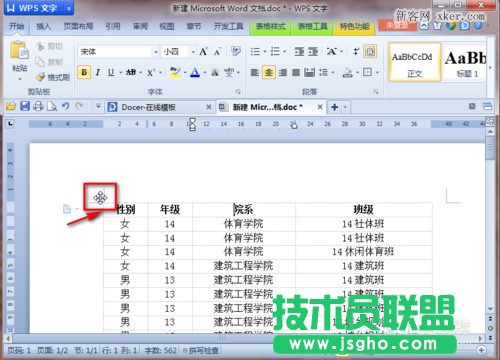Open the 表格工具 (Table Tools) tab
500x360 pixels.
click(312, 26)
